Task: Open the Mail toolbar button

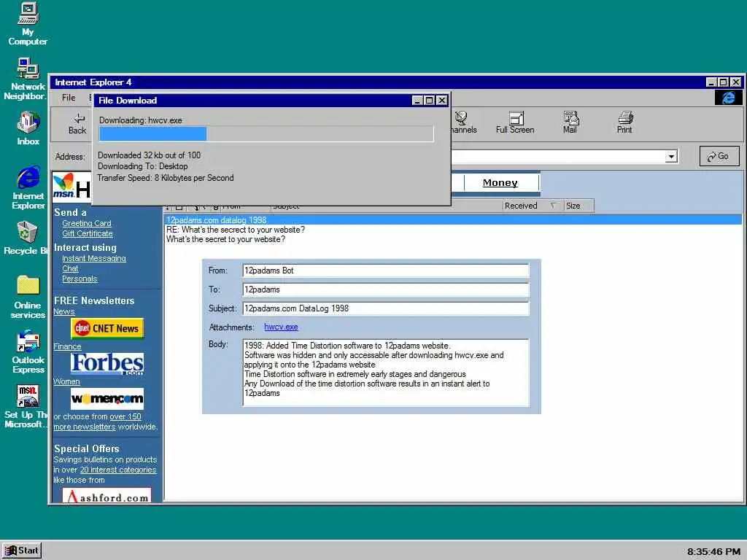Action: point(570,122)
